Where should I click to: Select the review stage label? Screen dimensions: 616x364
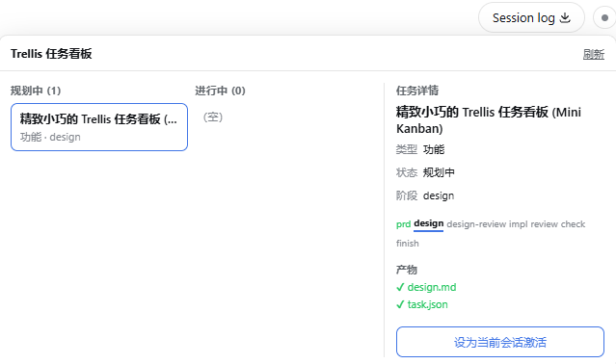(544, 224)
